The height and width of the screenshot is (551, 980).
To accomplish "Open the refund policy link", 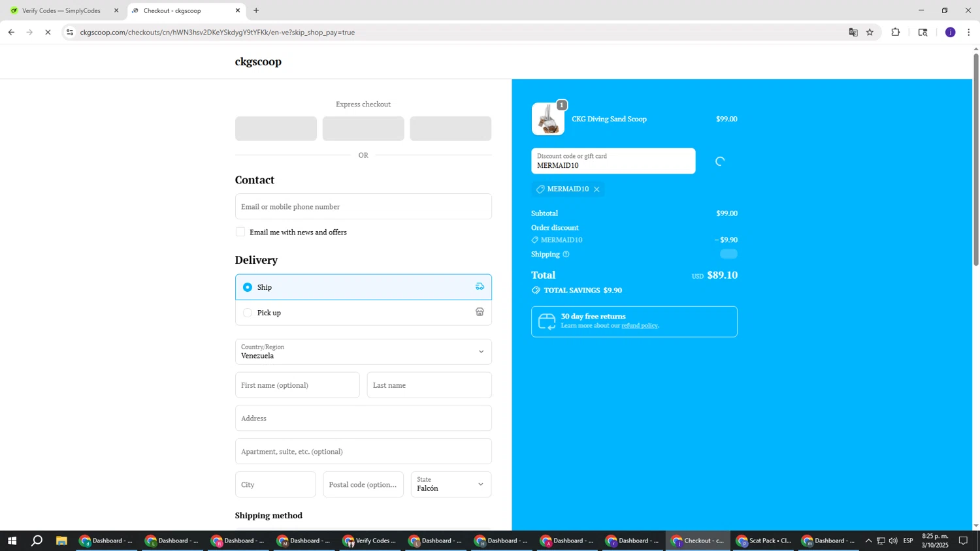I will pyautogui.click(x=639, y=325).
